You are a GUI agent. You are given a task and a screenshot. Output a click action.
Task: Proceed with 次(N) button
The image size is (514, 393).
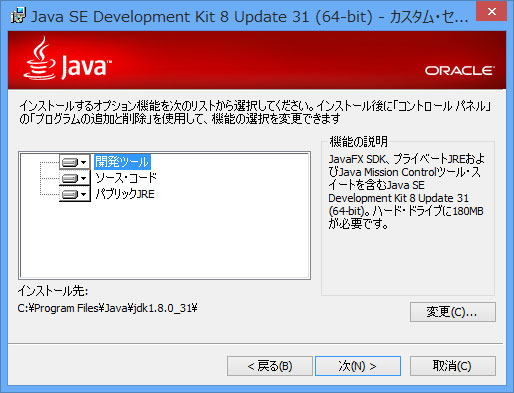[358, 366]
